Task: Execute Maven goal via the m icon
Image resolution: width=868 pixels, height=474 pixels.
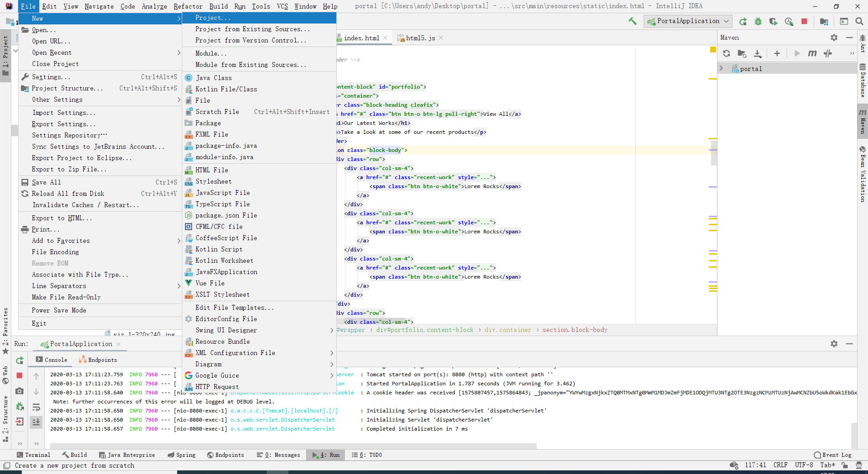Action: [812, 53]
